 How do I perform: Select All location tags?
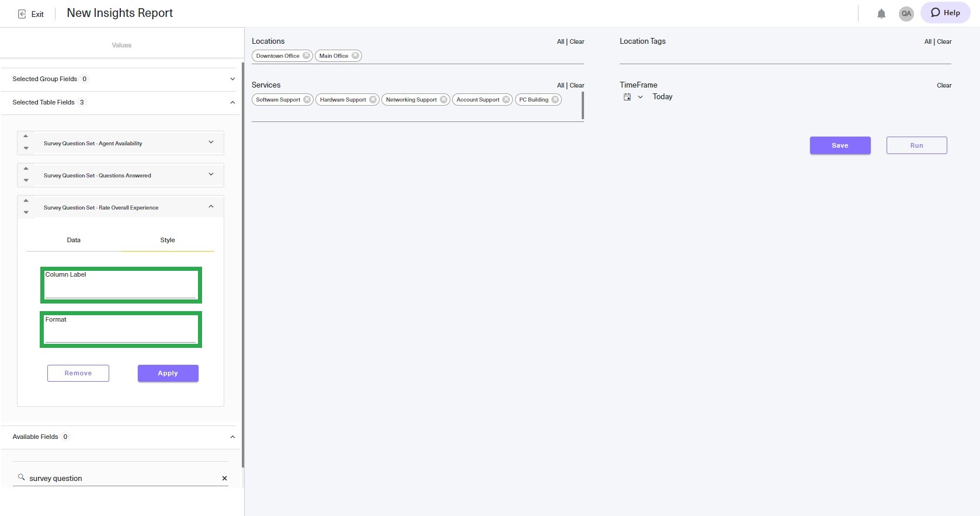[x=927, y=41]
